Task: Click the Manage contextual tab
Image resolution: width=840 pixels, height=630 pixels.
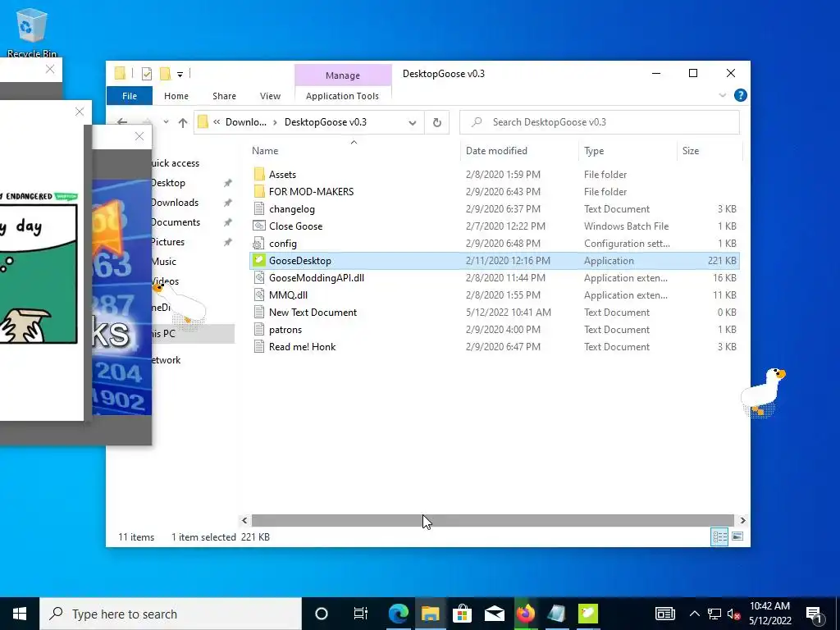Action: (343, 75)
